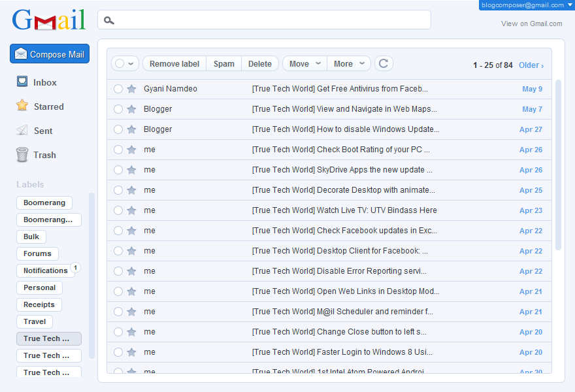Image resolution: width=575 pixels, height=392 pixels.
Task: Select the Boomerang label
Action: (44, 203)
